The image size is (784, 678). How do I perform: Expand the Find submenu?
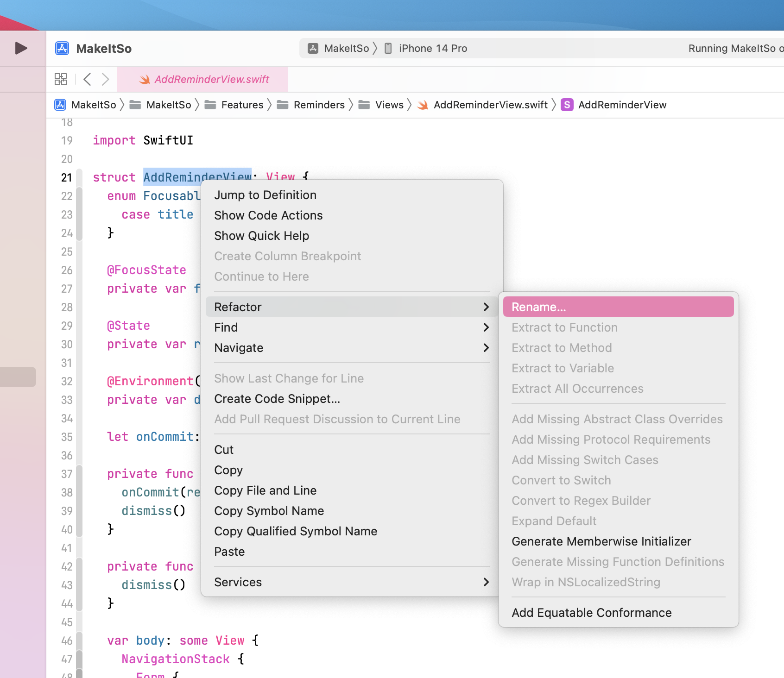pyautogui.click(x=348, y=327)
